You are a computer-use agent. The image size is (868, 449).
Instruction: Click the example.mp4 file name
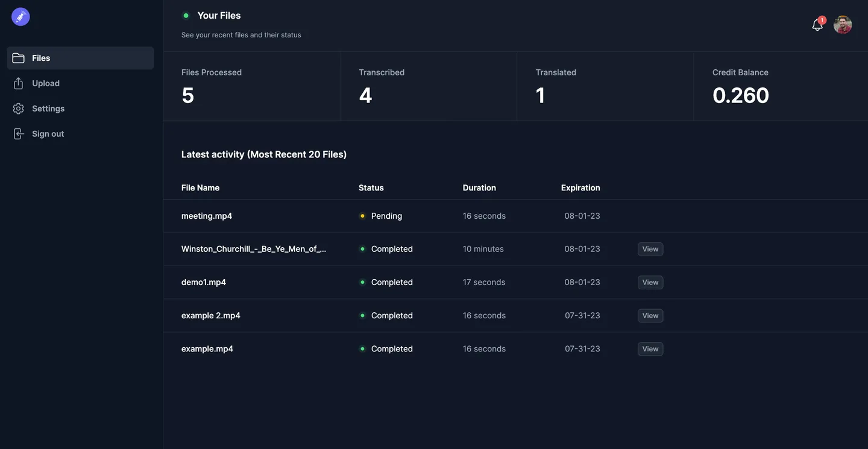point(207,349)
